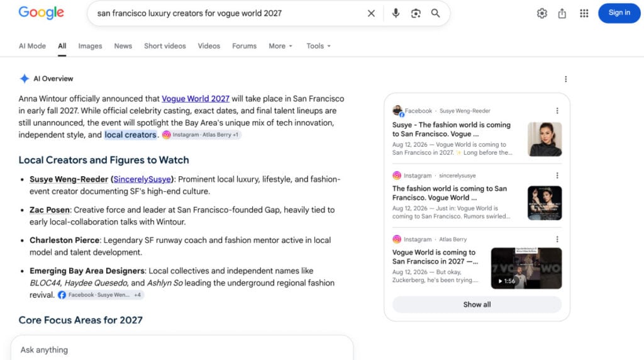
Task: Click the Google logo
Action: (x=41, y=13)
